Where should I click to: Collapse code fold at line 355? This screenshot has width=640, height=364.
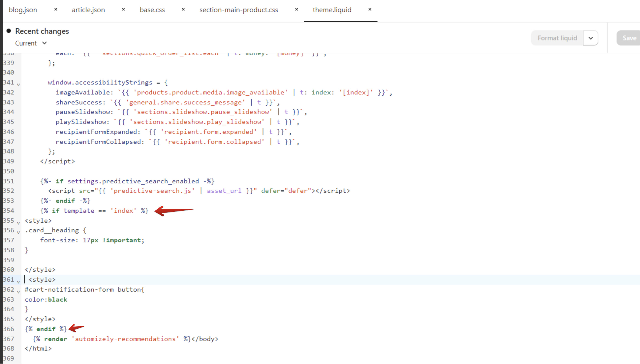[x=18, y=223]
